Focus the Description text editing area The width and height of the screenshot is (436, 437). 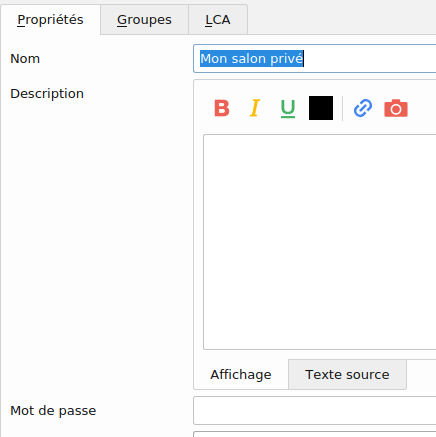320,242
